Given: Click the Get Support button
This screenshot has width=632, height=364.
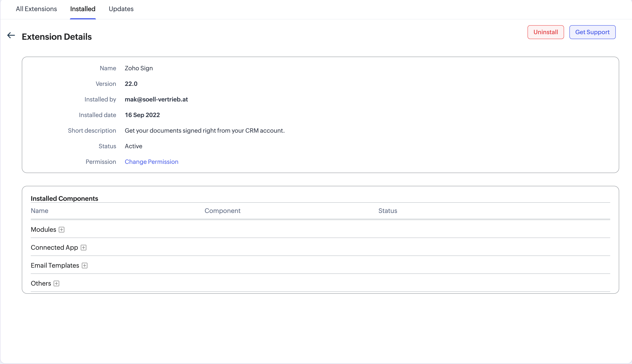Looking at the screenshot, I should (592, 32).
